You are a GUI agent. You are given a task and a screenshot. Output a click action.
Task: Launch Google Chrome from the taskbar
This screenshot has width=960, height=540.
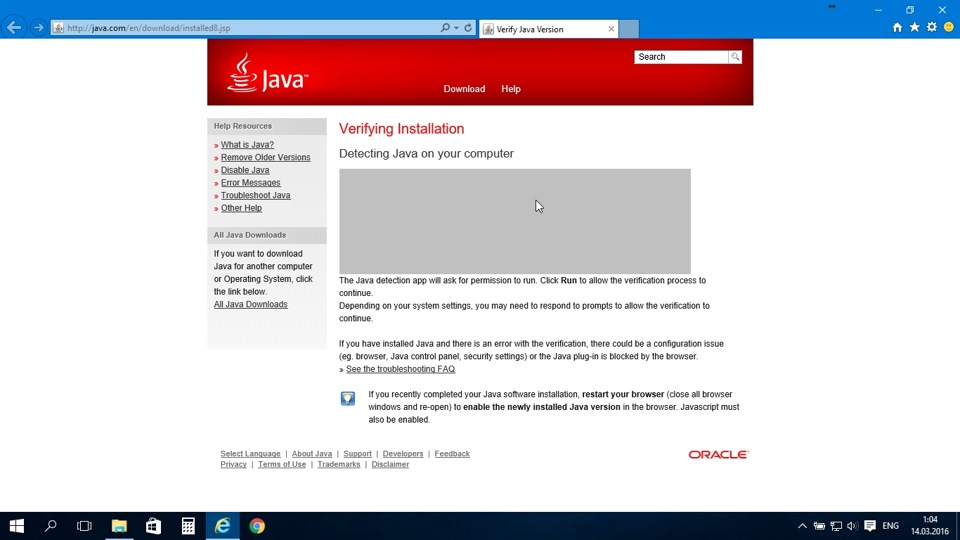click(x=257, y=526)
